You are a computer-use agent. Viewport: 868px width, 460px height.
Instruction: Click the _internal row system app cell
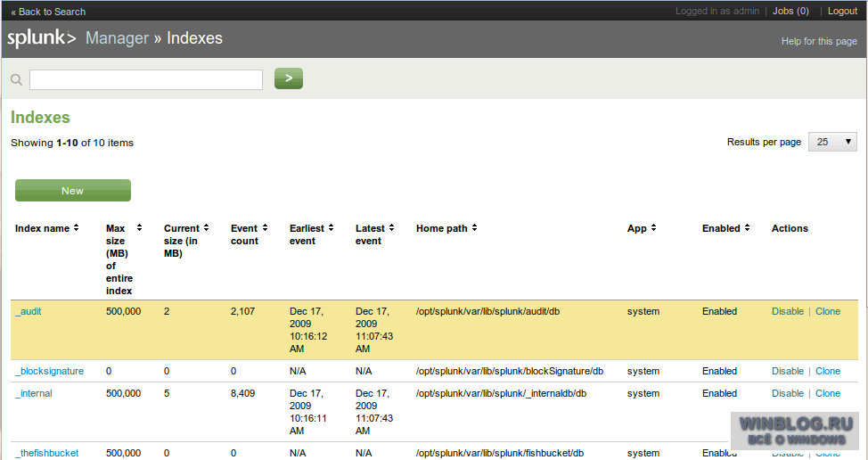(x=643, y=393)
